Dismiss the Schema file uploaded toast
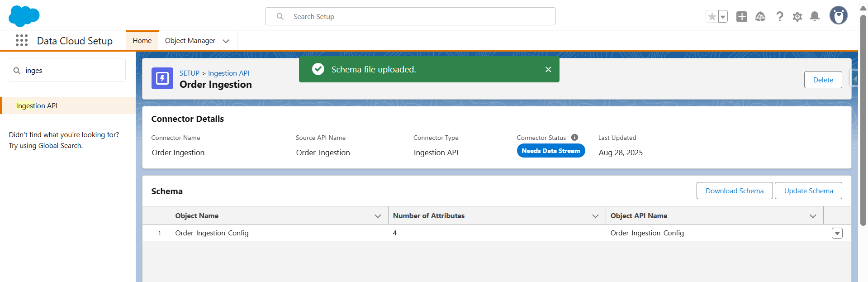Image resolution: width=868 pixels, height=282 pixels. pyautogui.click(x=548, y=69)
